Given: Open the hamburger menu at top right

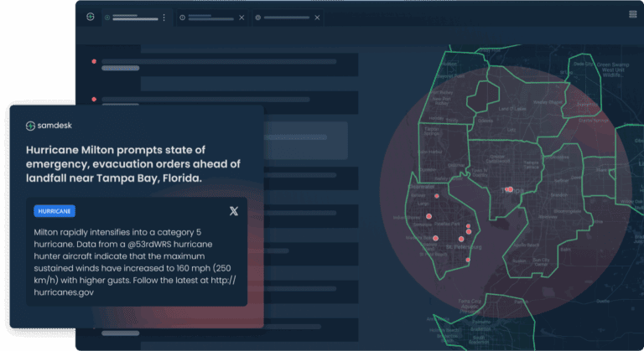Looking at the screenshot, I should 632,14.
